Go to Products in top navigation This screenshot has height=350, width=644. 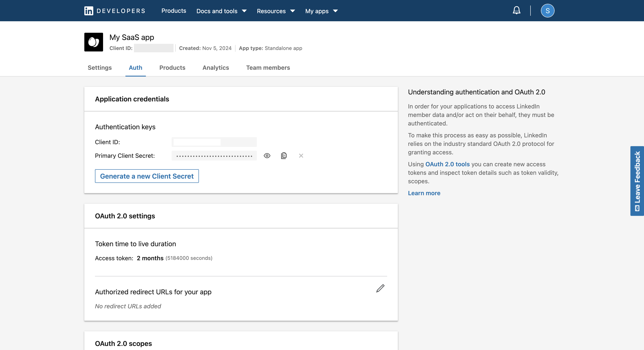coord(174,11)
